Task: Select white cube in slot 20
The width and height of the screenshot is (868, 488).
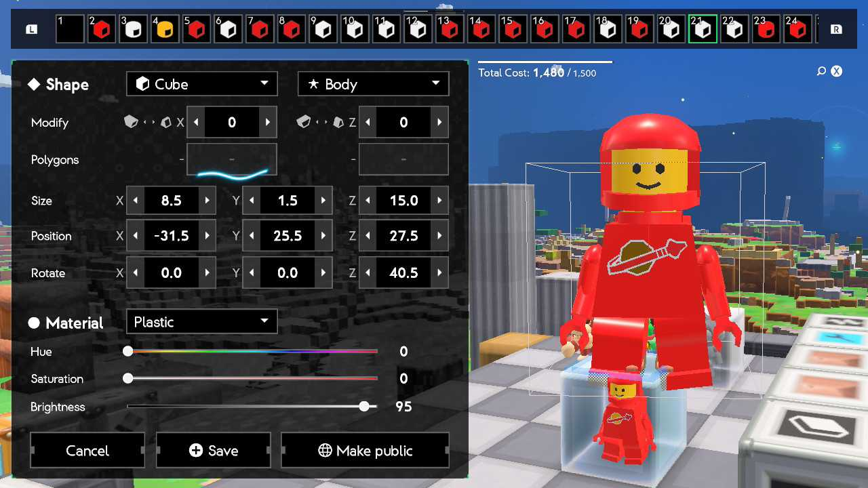Action: 671,29
